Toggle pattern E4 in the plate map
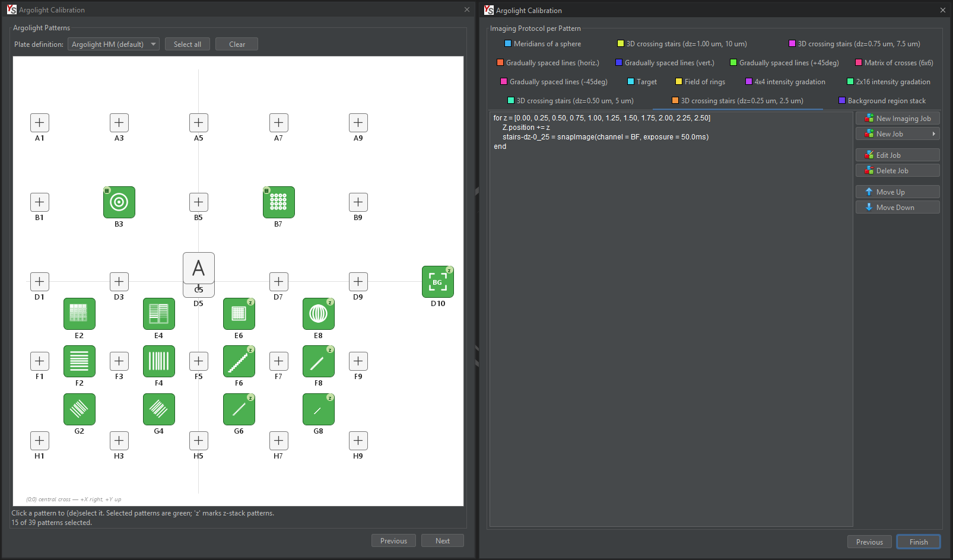 click(x=159, y=314)
